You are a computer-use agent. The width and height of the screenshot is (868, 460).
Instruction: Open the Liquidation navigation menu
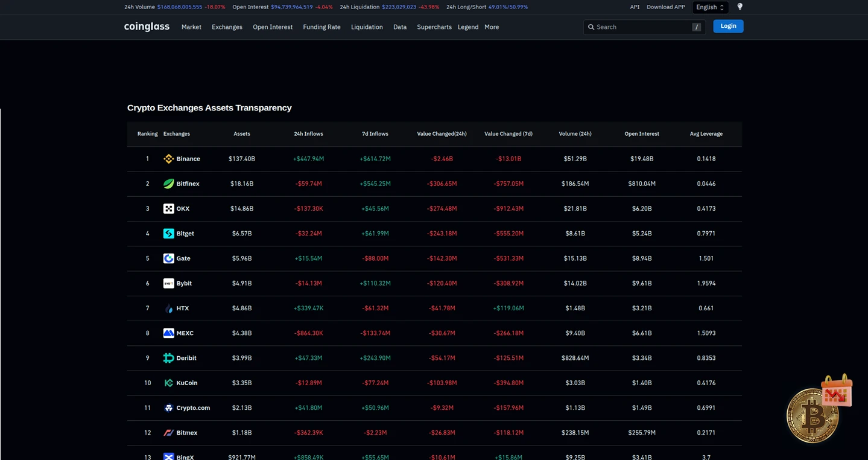click(x=367, y=27)
